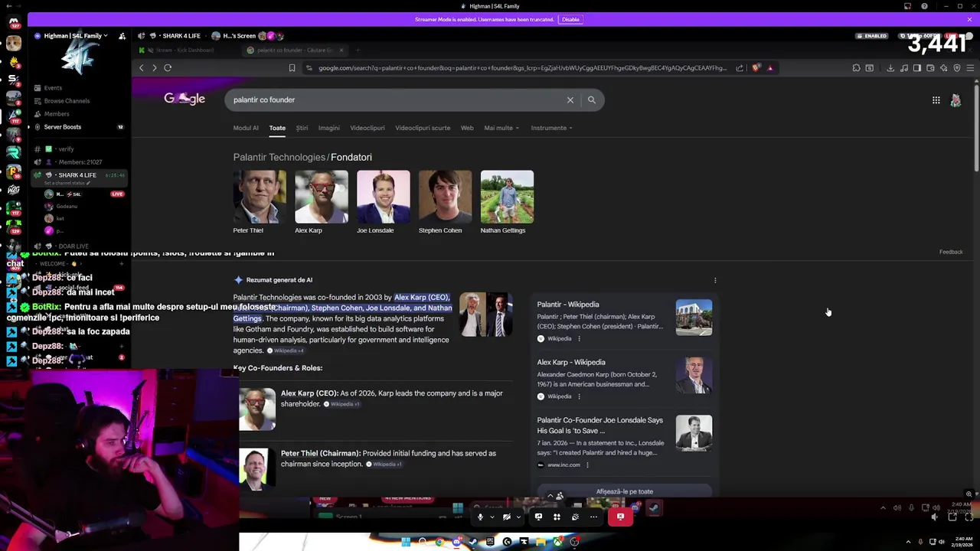
Task: Clear the Google search box with X
Action: point(570,100)
